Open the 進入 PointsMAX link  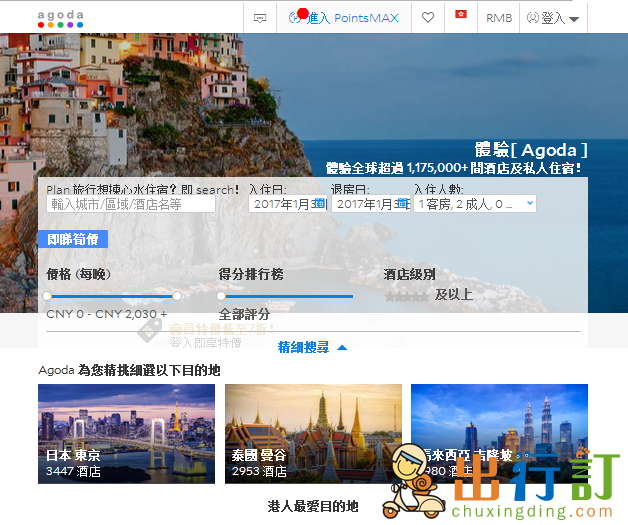(x=344, y=18)
